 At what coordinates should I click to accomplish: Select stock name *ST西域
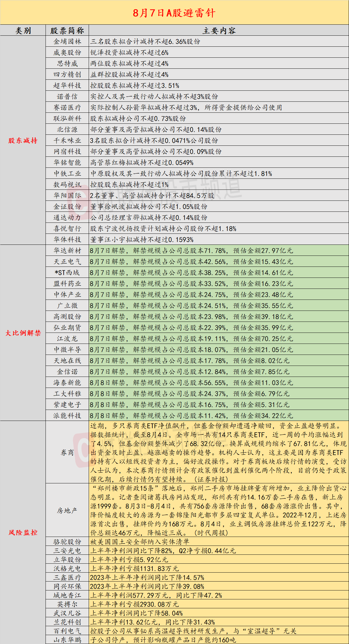tap(67, 272)
